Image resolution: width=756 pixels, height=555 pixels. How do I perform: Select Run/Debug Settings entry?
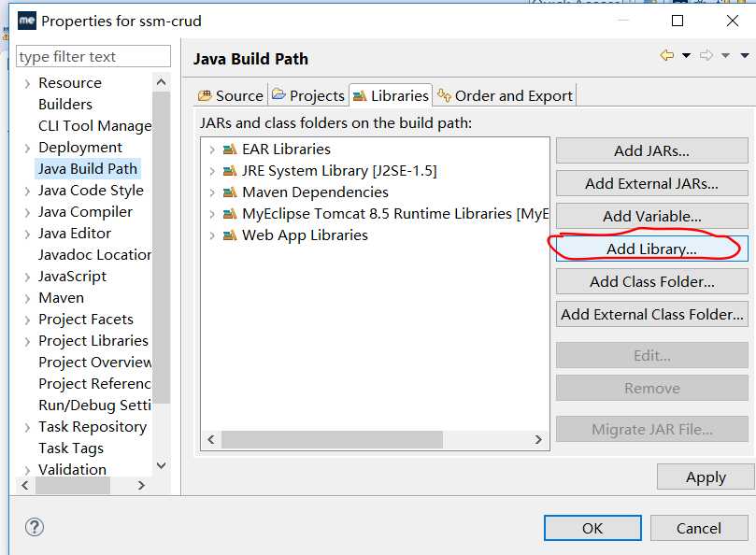(x=95, y=406)
